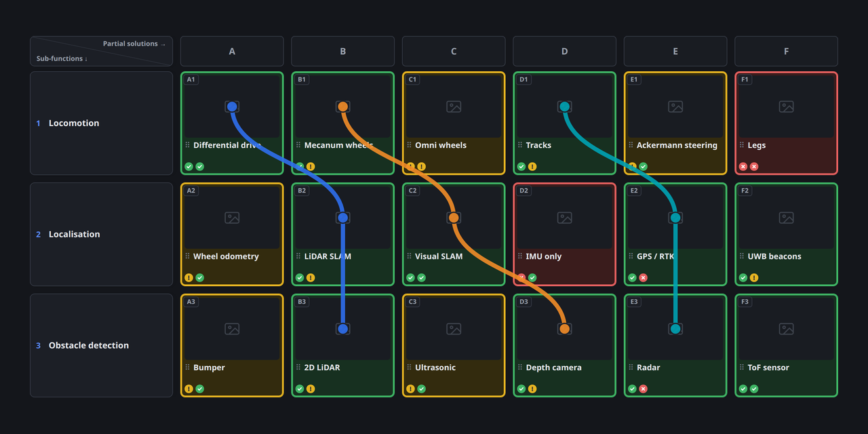Click the IMU only card title
This screenshot has height=434, width=868.
pos(544,256)
